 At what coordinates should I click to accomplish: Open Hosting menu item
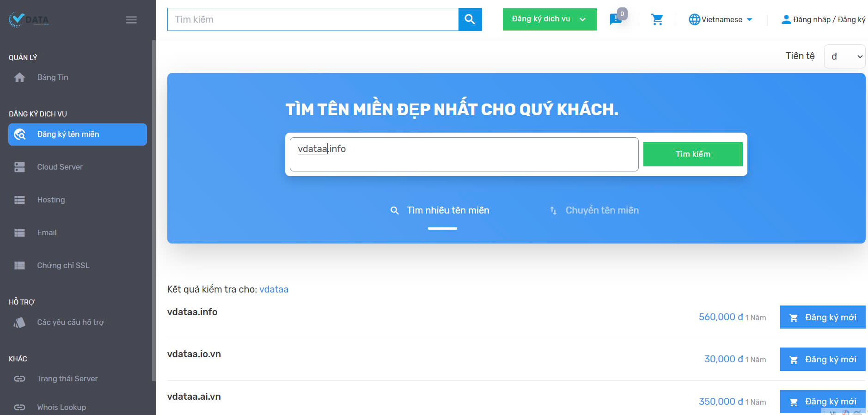(78, 200)
